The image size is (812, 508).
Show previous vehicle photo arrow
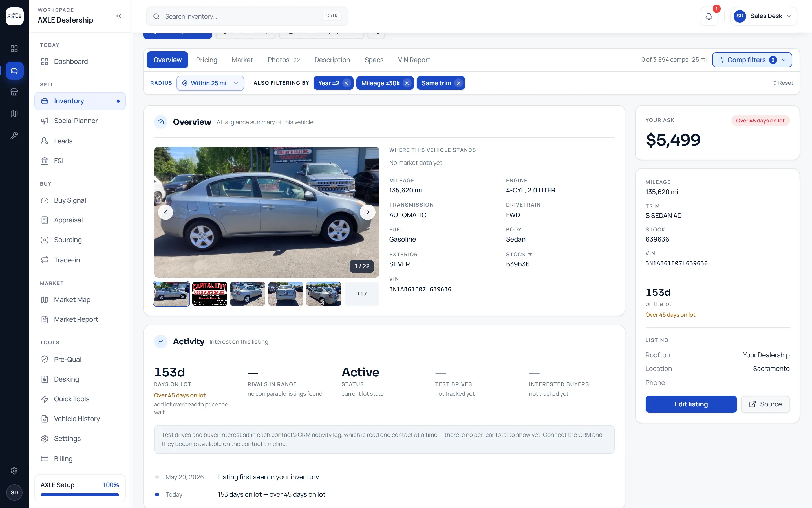pyautogui.click(x=166, y=212)
